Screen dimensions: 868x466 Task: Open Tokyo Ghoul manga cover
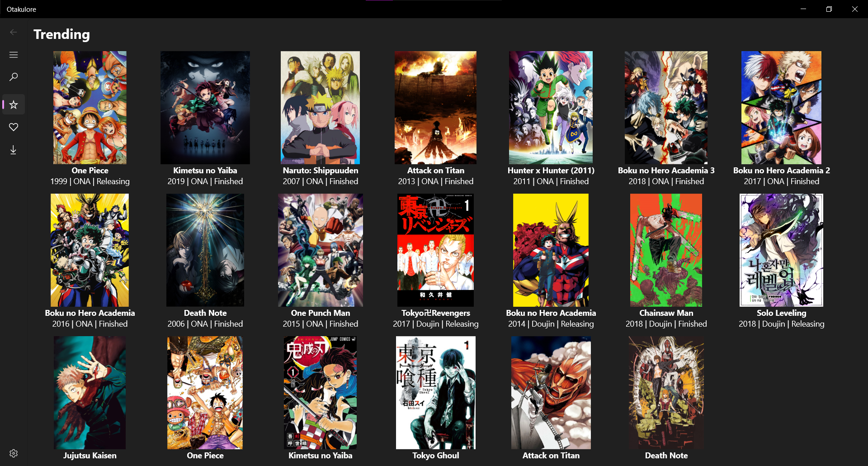[436, 393]
